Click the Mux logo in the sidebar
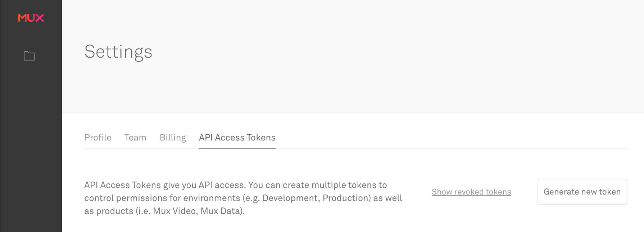Screen dimensions: 644x232 click(x=31, y=18)
